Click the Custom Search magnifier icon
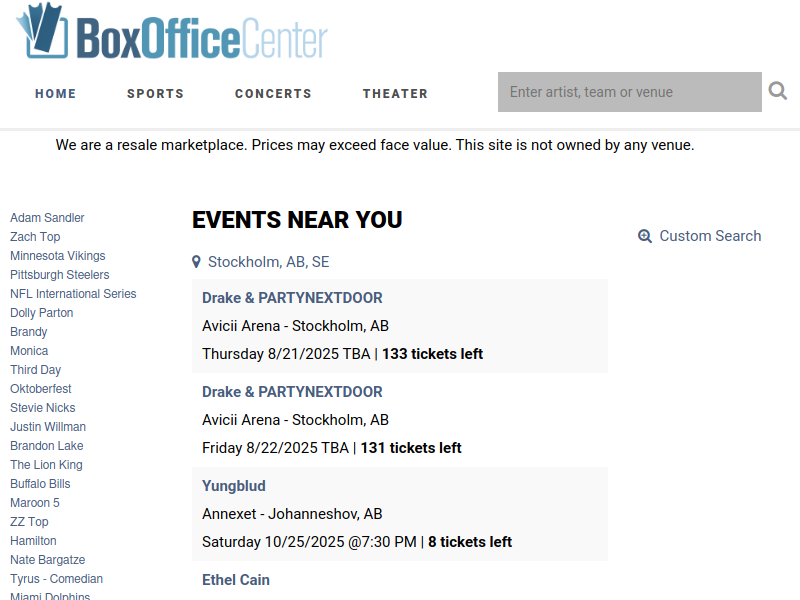800x600 pixels. click(645, 236)
